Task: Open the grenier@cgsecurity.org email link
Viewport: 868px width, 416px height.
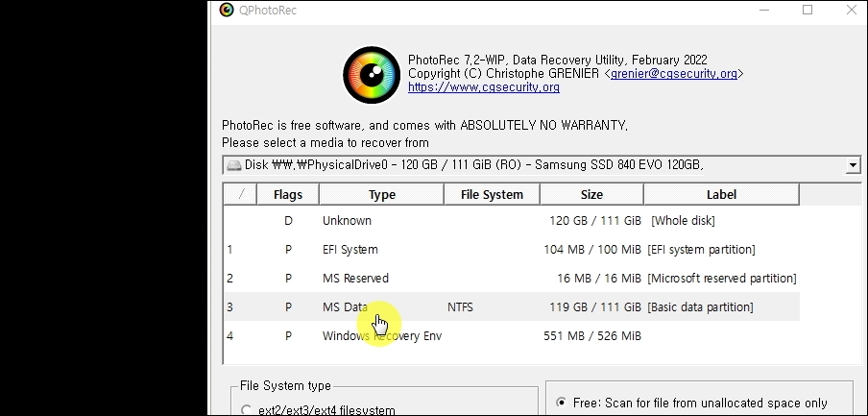Action: [674, 74]
